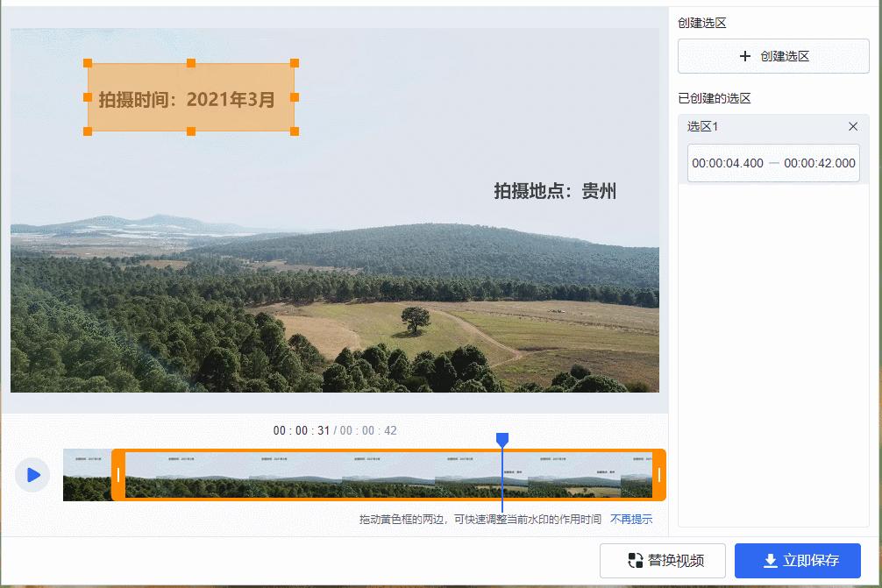Open 创建选区 to add a new selection
This screenshot has height=588, width=882.
[772, 56]
